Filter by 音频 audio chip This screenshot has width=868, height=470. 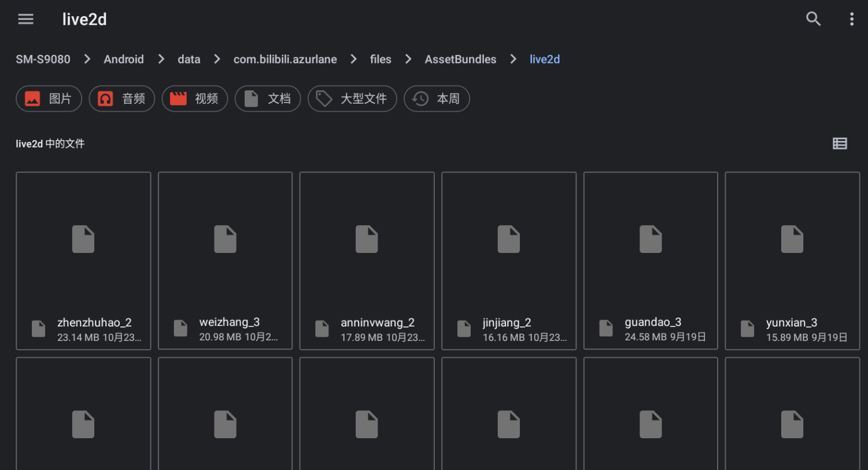click(x=121, y=98)
